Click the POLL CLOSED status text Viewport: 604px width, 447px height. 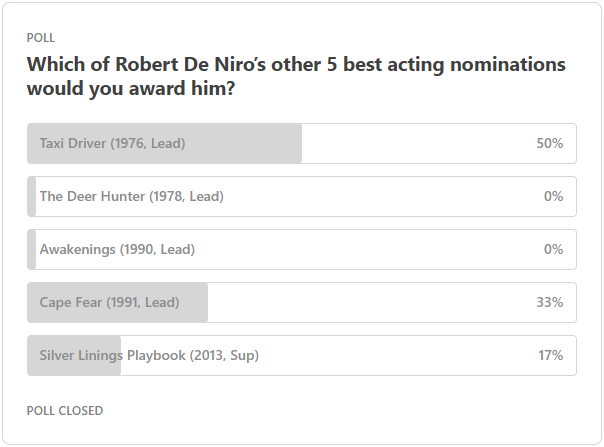click(65, 411)
